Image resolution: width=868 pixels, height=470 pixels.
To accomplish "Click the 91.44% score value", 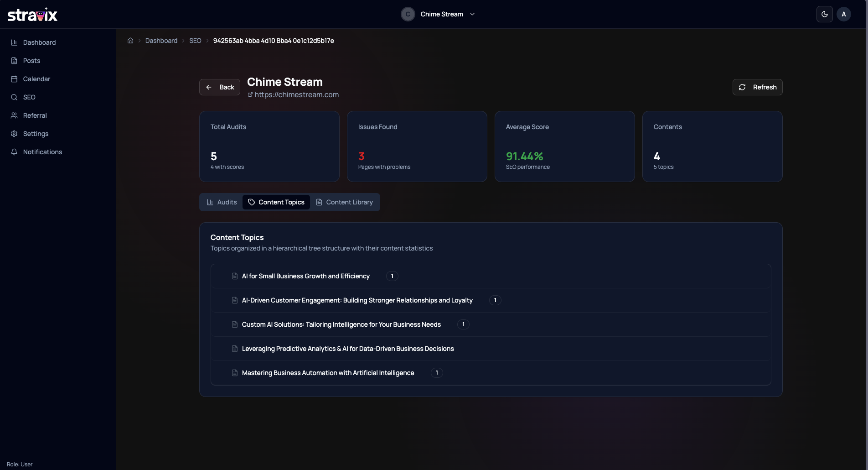I will point(525,156).
